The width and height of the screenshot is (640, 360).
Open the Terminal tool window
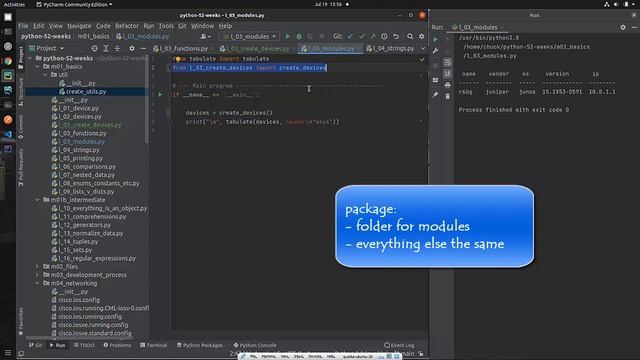(153, 345)
